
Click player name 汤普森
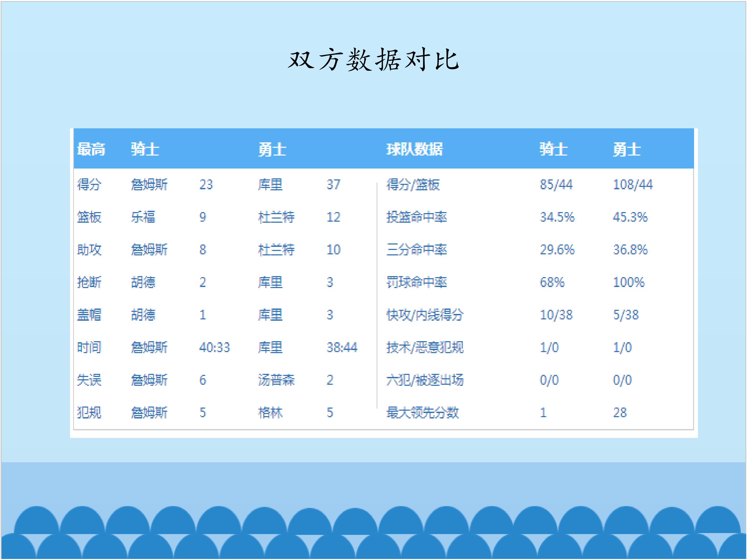276,380
